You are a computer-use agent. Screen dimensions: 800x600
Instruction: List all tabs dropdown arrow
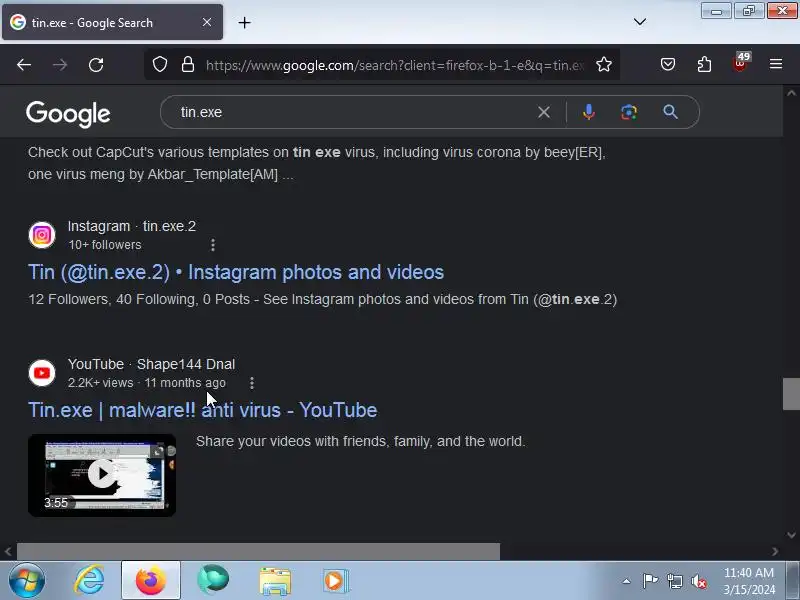tap(640, 22)
